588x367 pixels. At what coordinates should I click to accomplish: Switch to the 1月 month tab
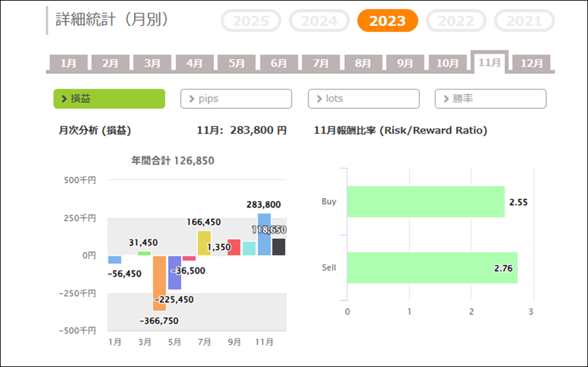click(68, 63)
